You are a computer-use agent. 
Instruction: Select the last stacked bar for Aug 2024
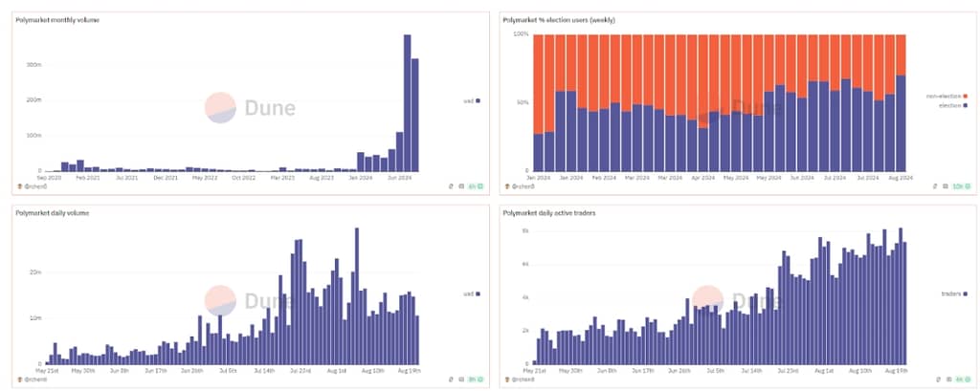click(x=901, y=103)
